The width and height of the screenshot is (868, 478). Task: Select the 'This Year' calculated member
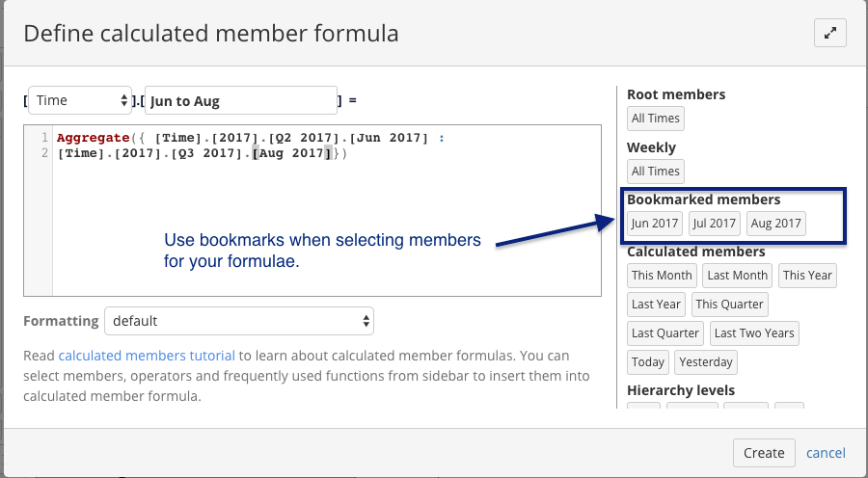pyautogui.click(x=807, y=276)
